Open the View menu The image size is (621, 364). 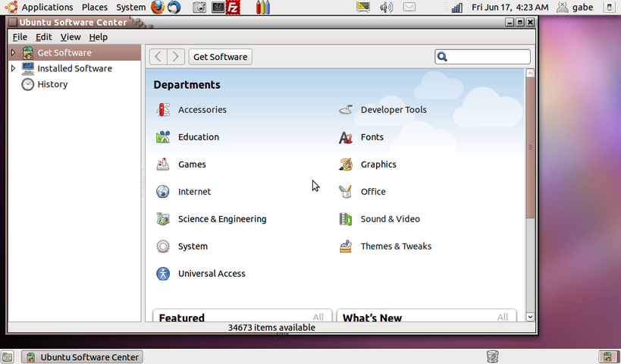click(x=71, y=37)
